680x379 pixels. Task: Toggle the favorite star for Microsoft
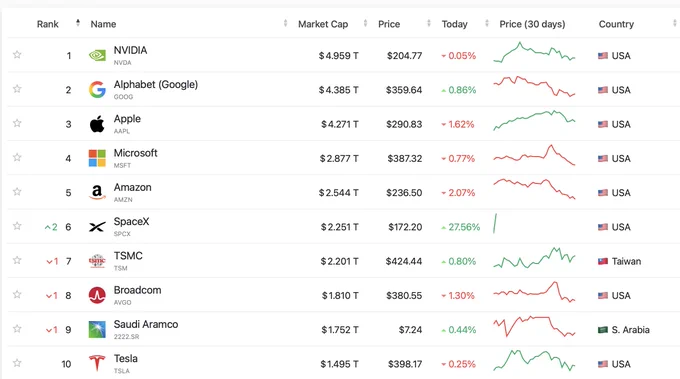point(17,157)
